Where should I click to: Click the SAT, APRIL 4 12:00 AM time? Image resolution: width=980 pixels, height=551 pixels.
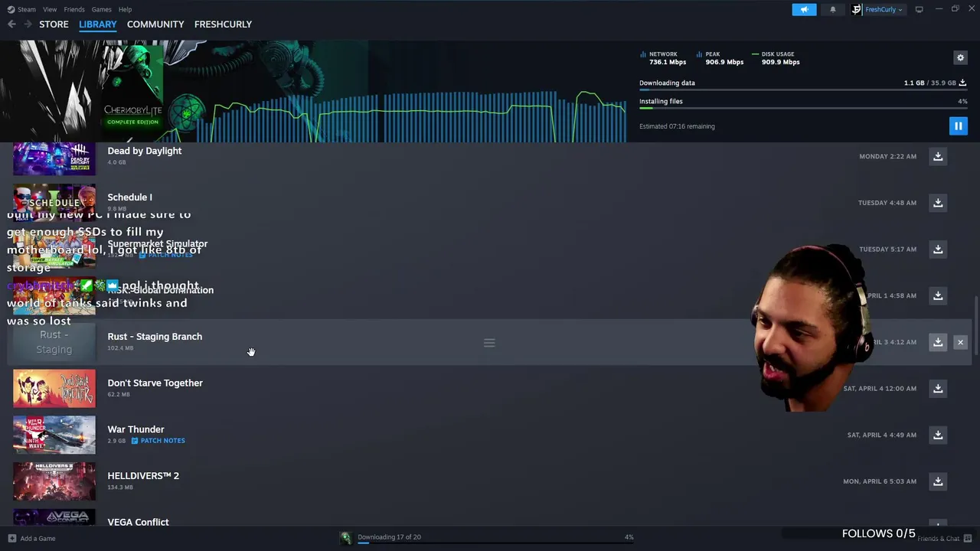pyautogui.click(x=880, y=389)
